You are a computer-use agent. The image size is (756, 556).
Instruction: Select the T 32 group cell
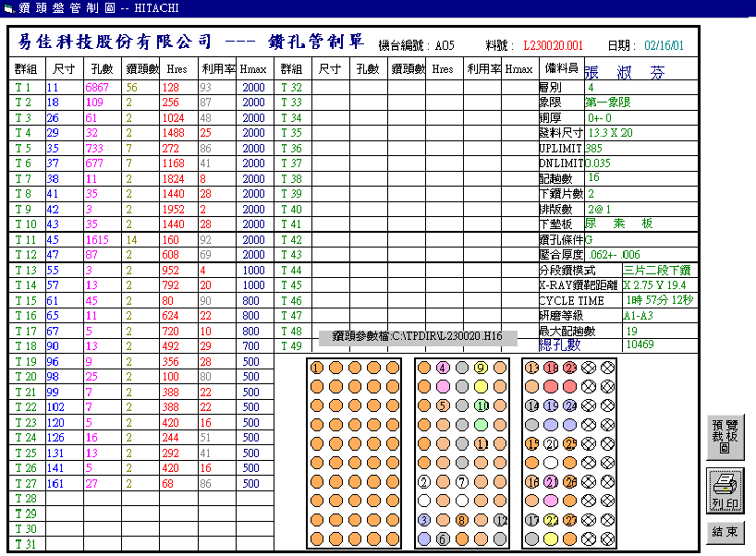292,88
